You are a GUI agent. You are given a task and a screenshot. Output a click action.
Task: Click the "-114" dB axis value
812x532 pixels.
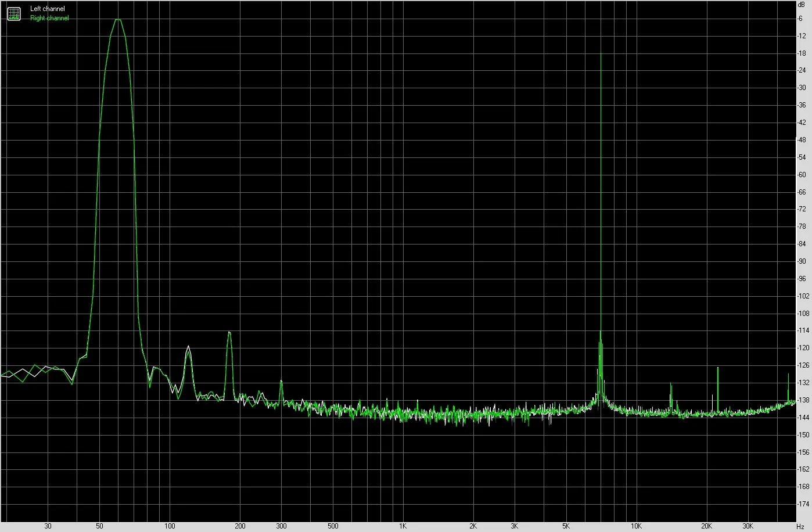click(804, 330)
